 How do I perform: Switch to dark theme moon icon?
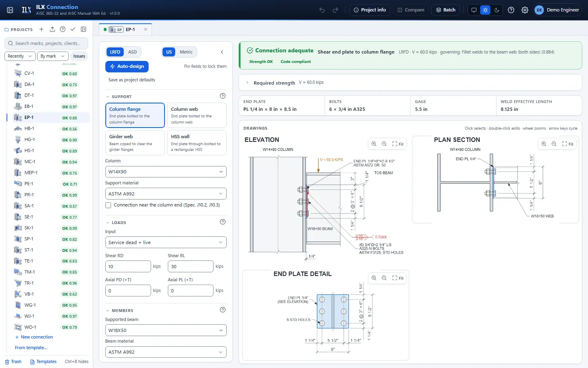pos(497,10)
